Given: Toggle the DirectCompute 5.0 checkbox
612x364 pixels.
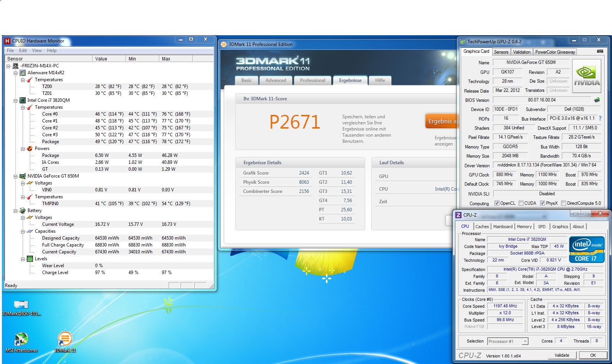Looking at the screenshot, I should [x=563, y=203].
